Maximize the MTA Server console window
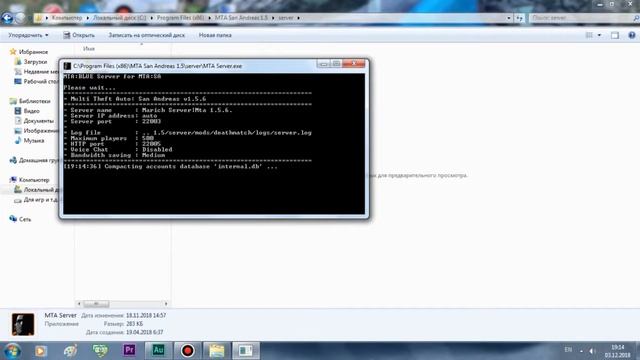 (336, 64)
